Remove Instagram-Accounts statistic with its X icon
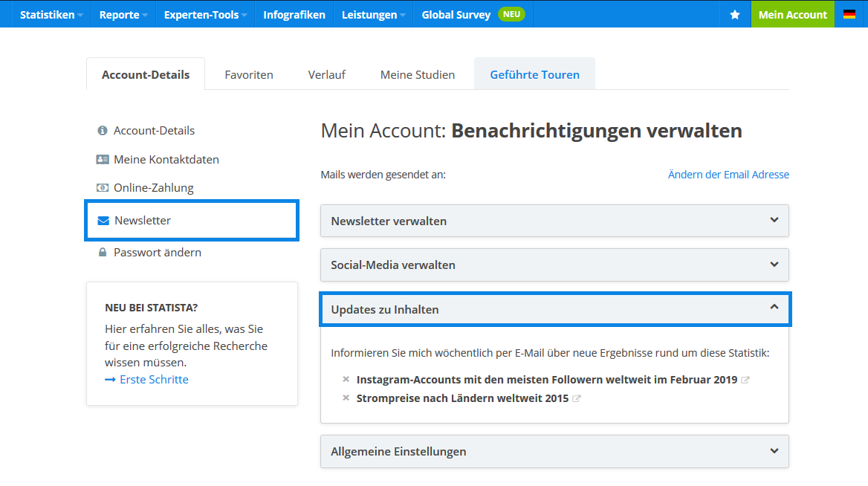 point(346,379)
